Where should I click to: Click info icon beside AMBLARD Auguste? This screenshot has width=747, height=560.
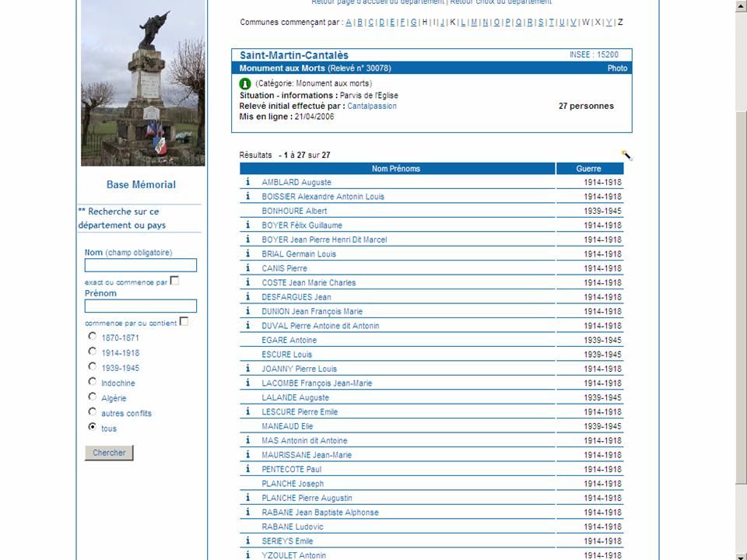[x=247, y=182]
